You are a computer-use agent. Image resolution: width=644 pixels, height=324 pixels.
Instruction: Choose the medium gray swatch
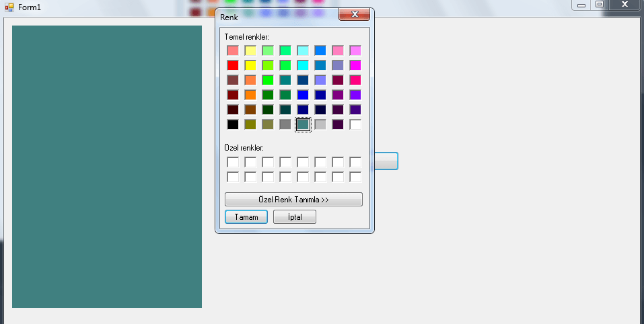tap(285, 124)
